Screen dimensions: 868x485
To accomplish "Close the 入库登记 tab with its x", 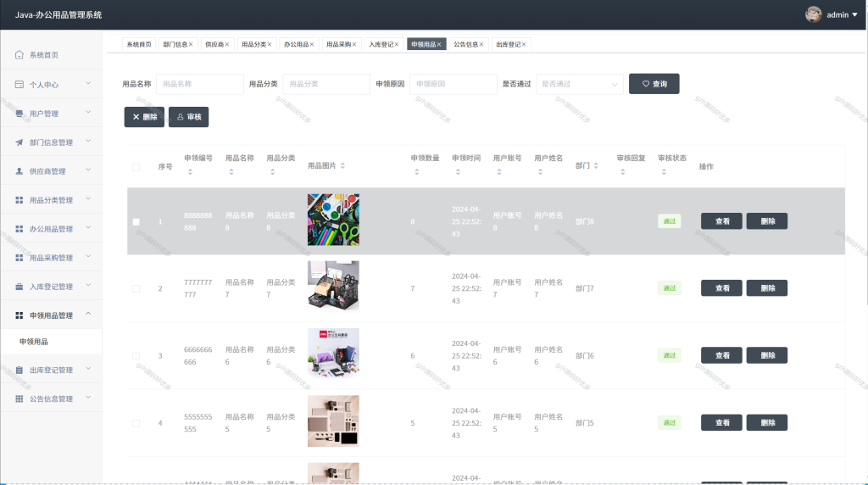I will (x=397, y=44).
